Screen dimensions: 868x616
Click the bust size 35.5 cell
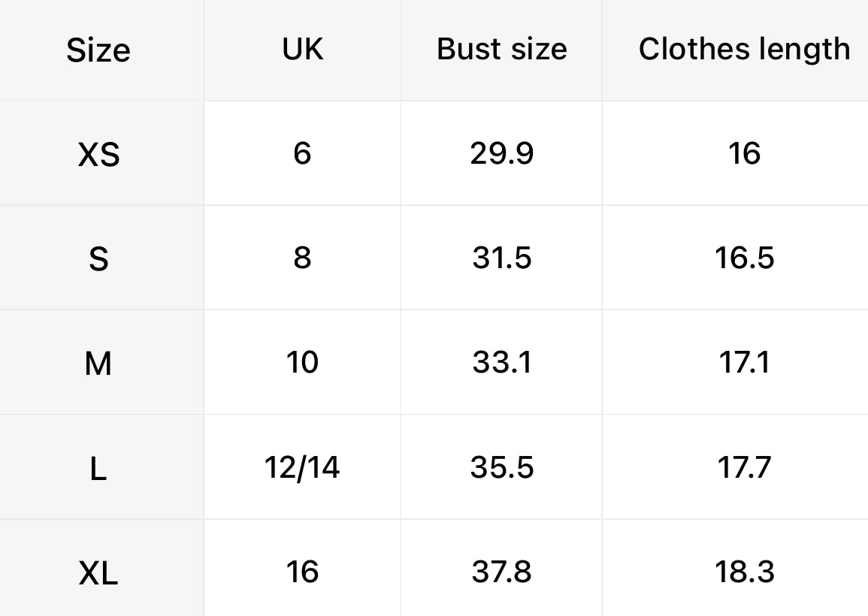[501, 467]
